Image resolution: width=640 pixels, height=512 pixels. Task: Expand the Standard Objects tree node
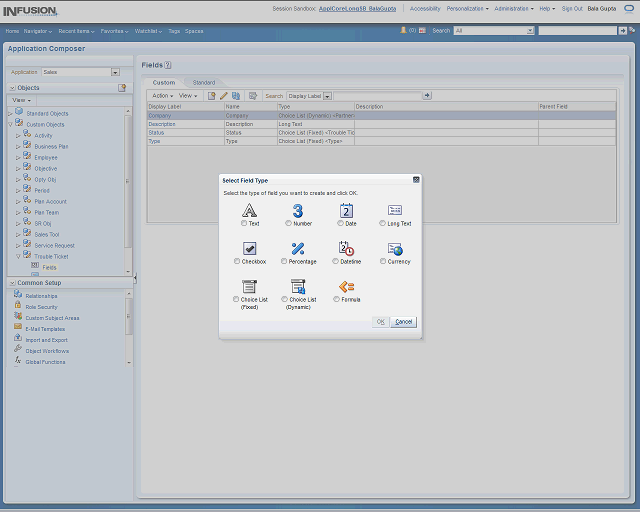(x=11, y=113)
